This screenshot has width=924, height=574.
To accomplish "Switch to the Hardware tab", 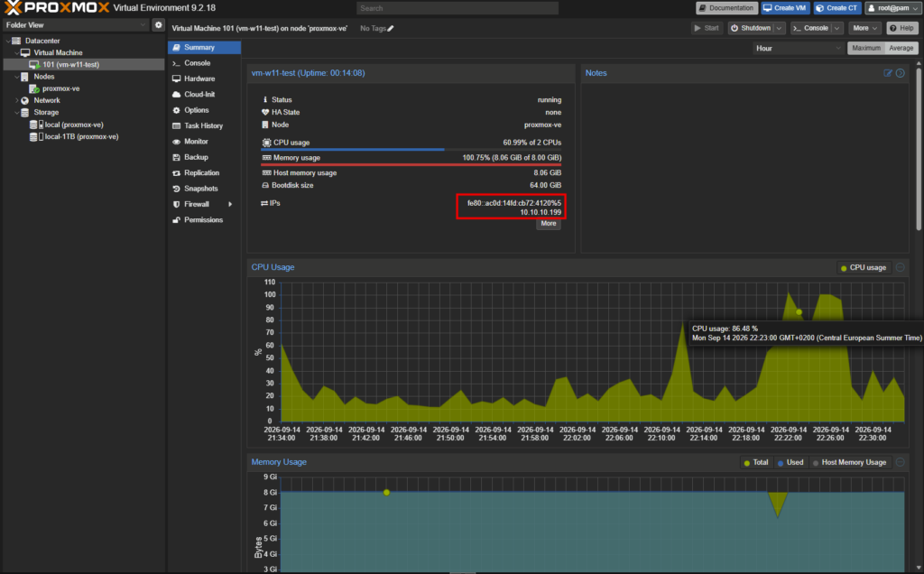I will click(x=199, y=79).
